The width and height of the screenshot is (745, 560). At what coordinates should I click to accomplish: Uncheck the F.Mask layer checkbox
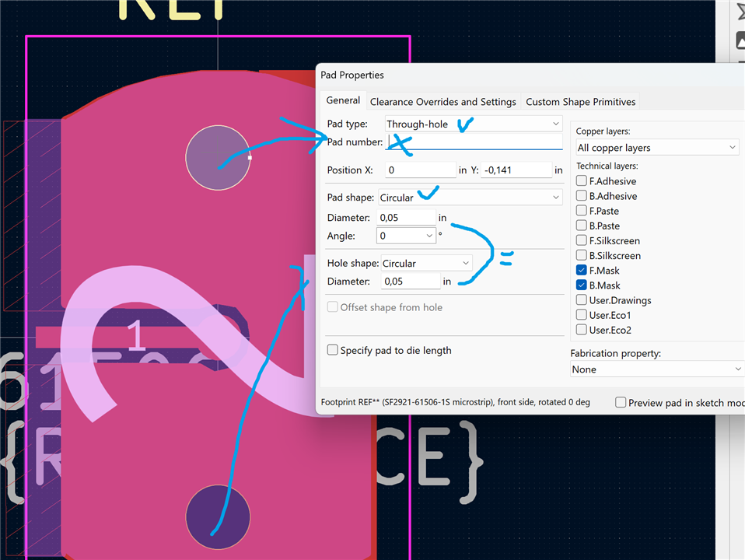pyautogui.click(x=582, y=270)
